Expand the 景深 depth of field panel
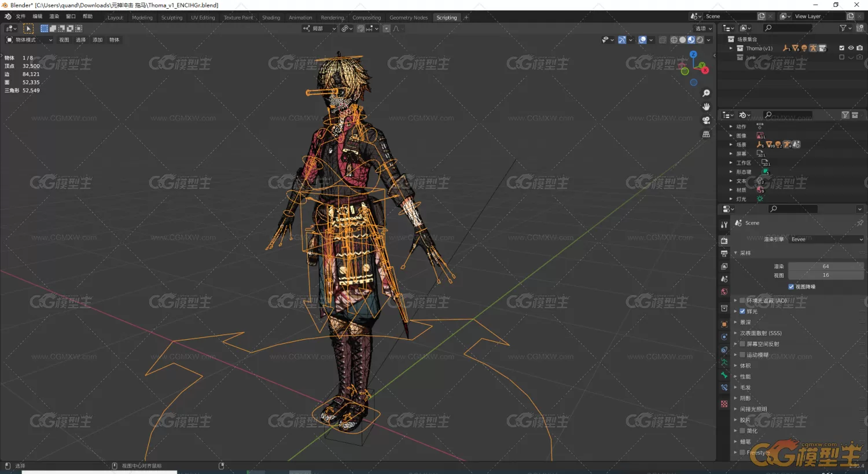 click(x=735, y=322)
